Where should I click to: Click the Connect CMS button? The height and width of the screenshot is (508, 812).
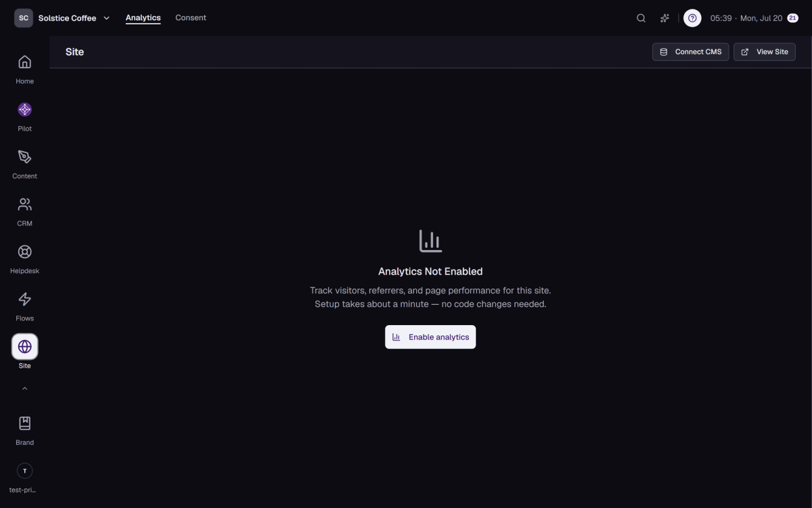point(690,52)
